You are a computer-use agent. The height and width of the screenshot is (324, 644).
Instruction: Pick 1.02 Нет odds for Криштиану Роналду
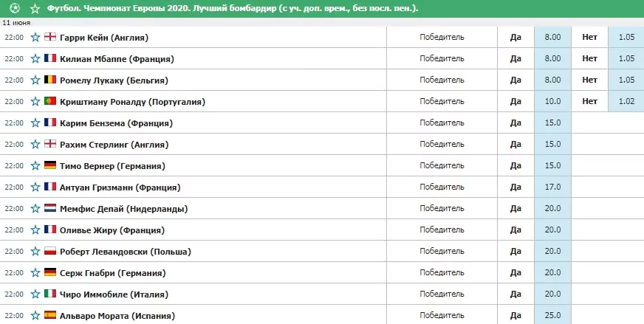[626, 101]
